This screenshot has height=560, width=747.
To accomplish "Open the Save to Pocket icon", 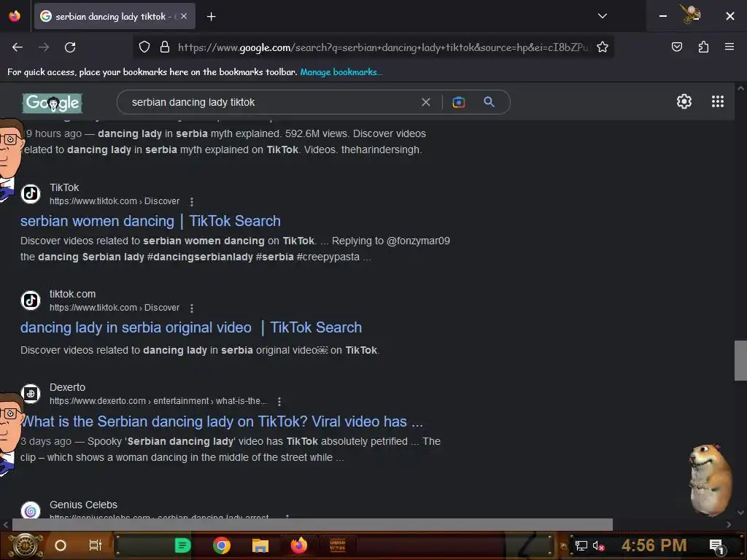I will click(676, 47).
